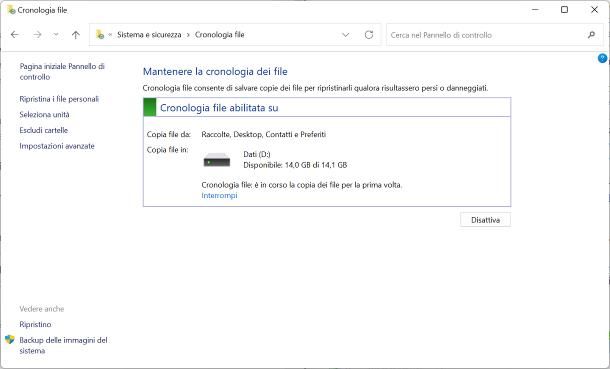Image resolution: width=610 pixels, height=369 pixels.
Task: Click the shield icon beside Backup link
Action: tap(10, 339)
